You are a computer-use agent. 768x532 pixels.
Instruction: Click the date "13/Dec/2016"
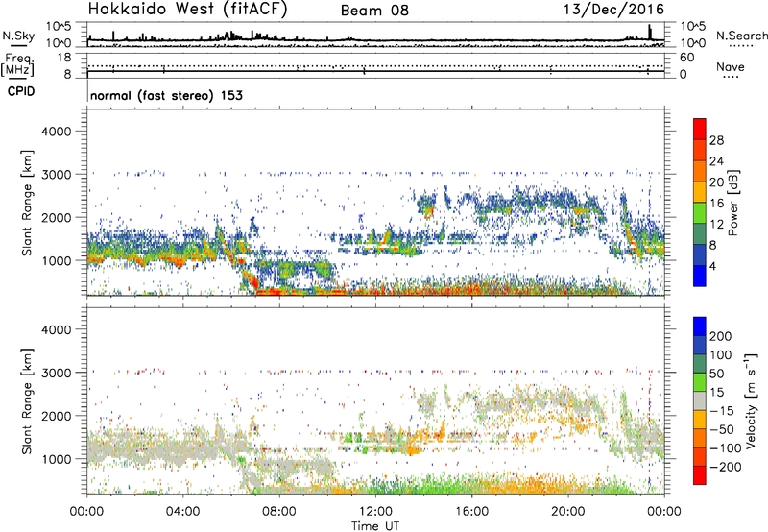[x=613, y=9]
